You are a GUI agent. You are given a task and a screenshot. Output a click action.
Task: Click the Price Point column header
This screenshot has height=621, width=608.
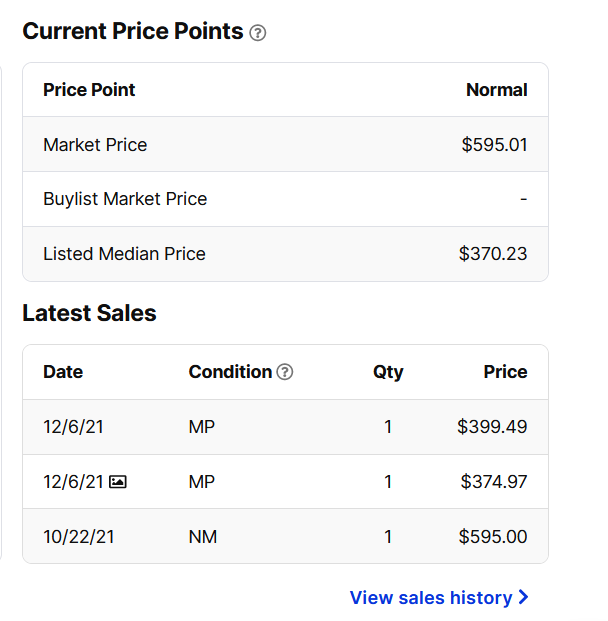[x=89, y=90]
